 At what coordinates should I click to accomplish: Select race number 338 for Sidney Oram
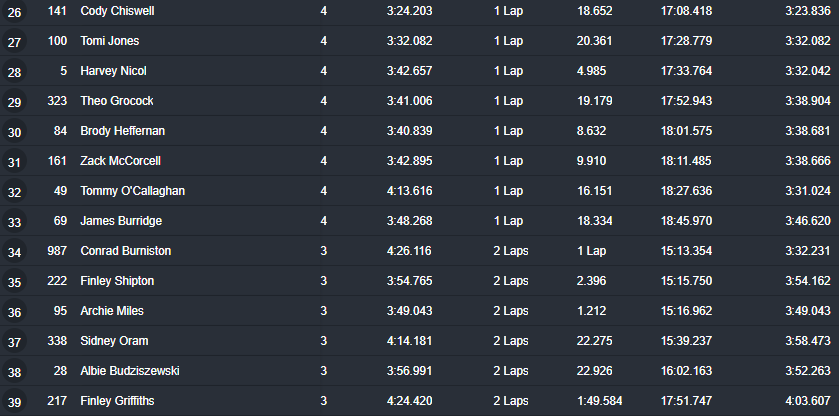[x=57, y=341]
